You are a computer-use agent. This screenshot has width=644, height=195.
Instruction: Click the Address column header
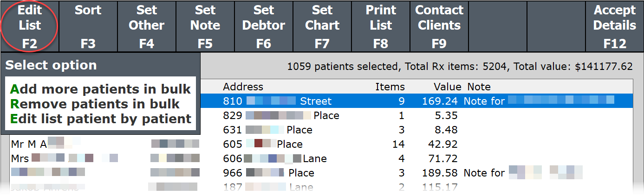click(243, 87)
